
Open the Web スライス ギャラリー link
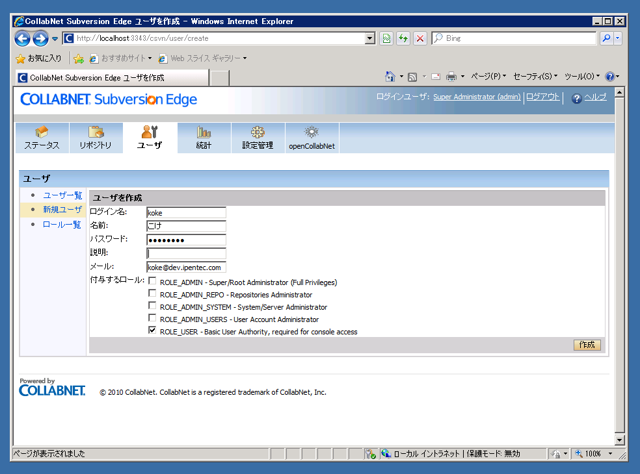202,58
